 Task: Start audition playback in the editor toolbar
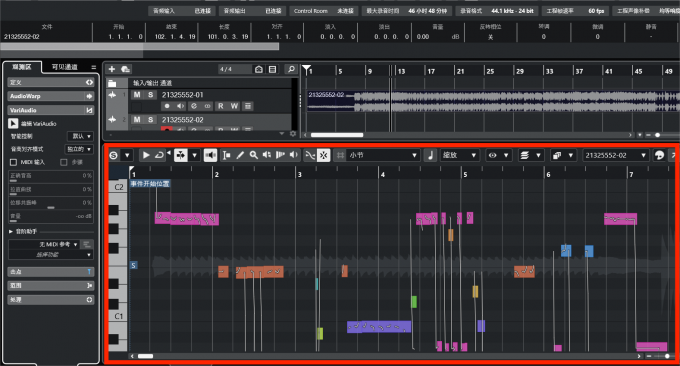[146, 155]
